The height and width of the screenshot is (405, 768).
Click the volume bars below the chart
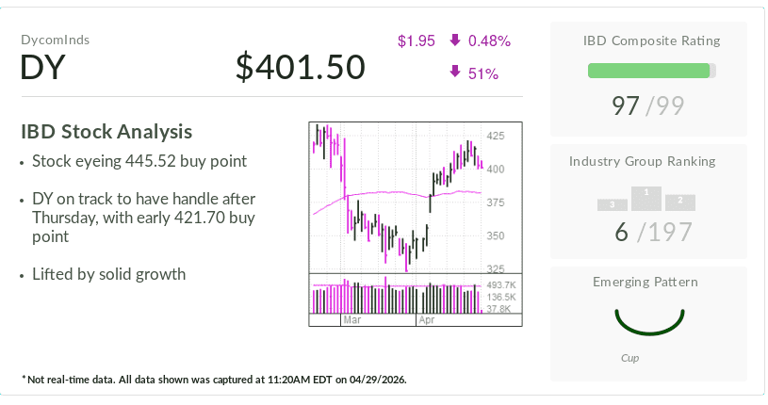[397, 298]
